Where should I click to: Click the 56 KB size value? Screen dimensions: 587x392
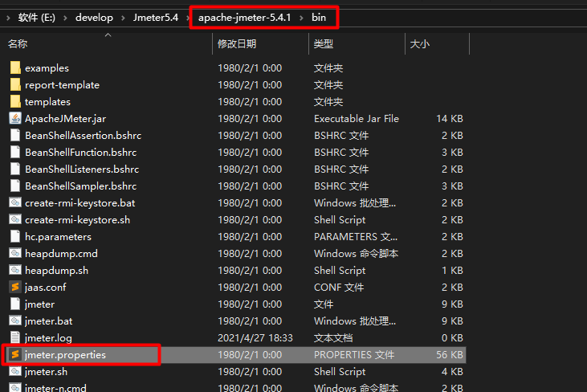click(x=450, y=354)
